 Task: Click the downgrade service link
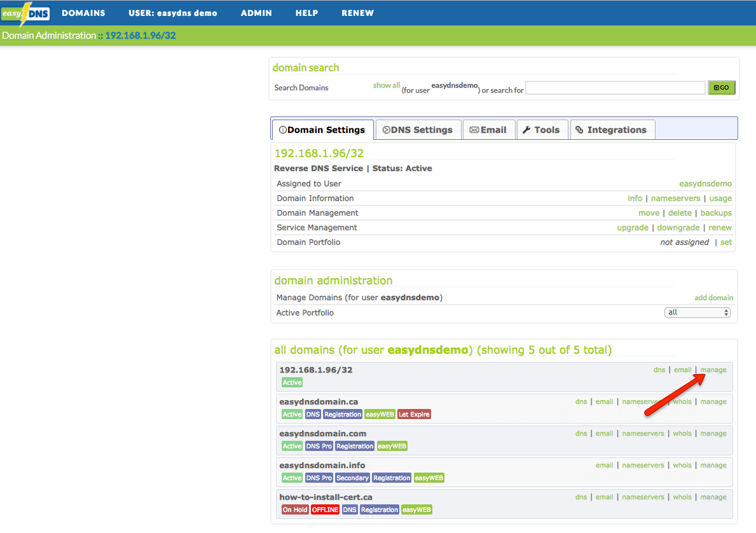pos(678,228)
